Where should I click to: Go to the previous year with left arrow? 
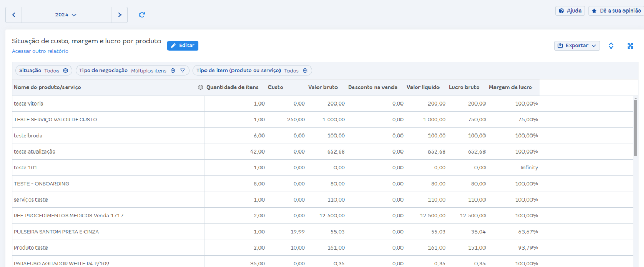click(14, 15)
